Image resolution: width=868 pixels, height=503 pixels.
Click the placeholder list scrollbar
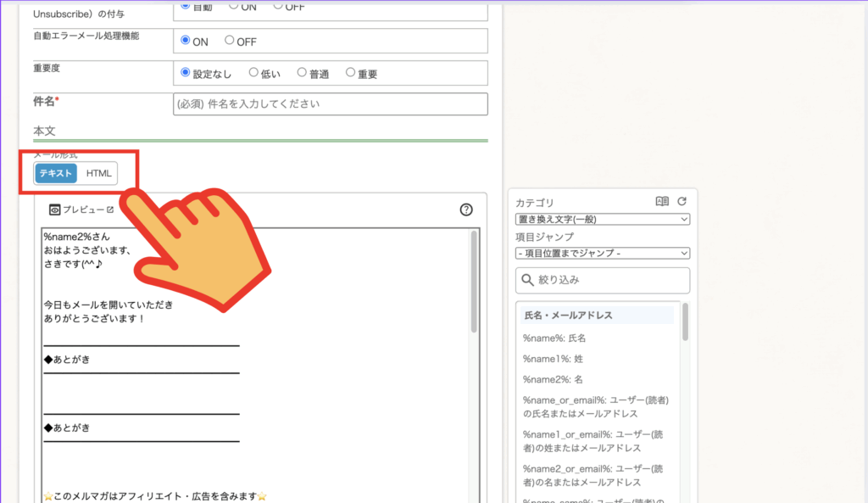pos(685,322)
